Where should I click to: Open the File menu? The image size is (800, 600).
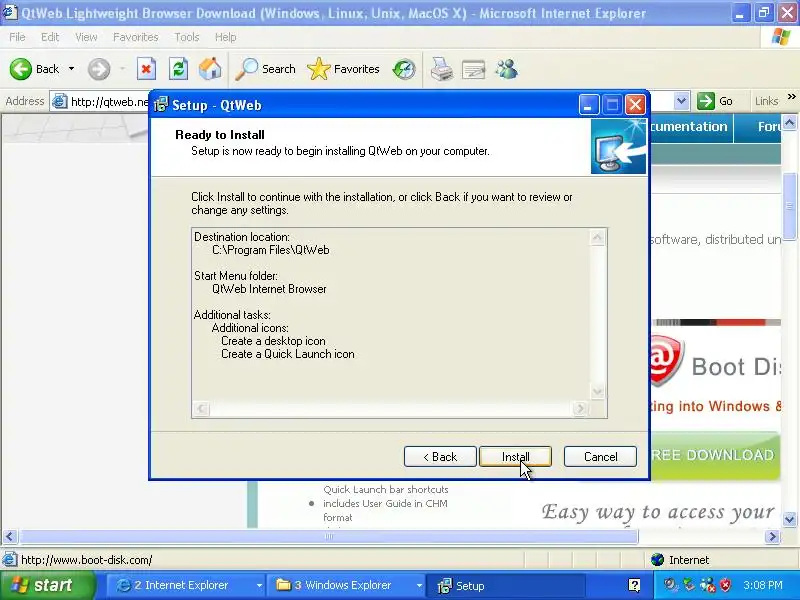(17, 37)
